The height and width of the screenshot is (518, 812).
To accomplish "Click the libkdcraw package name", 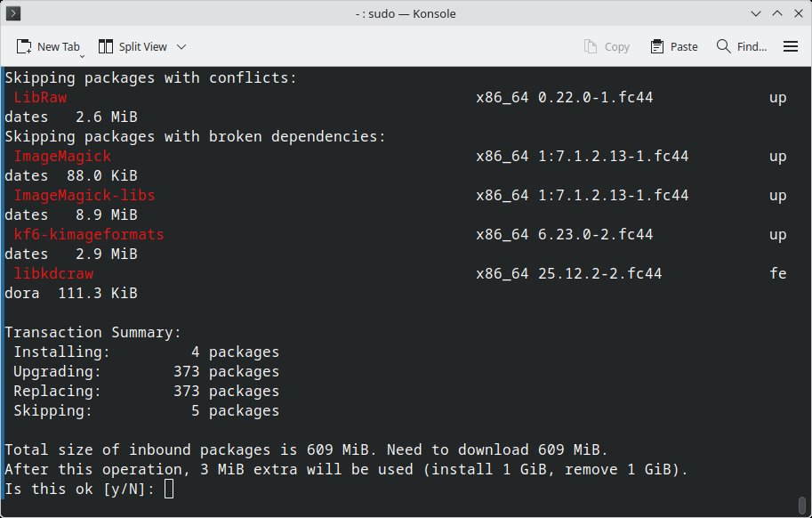I will tap(53, 273).
